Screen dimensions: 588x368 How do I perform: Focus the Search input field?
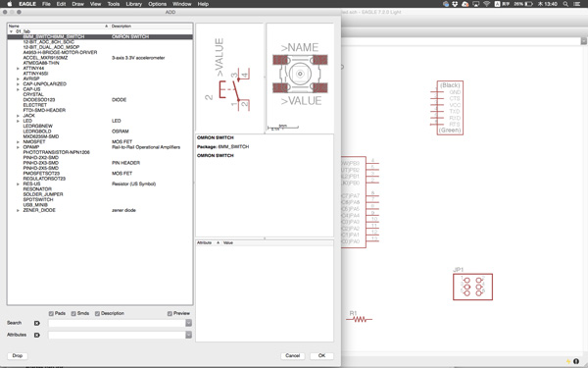[117, 323]
